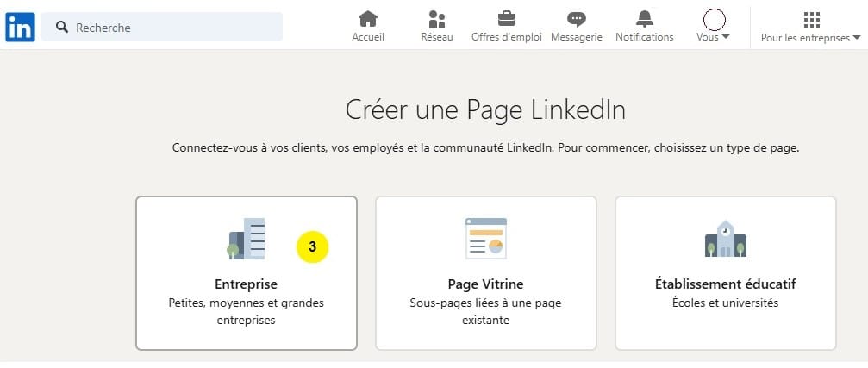Screen dimensions: 868x368
Task: Click the Messagerie menu label
Action: [577, 37]
